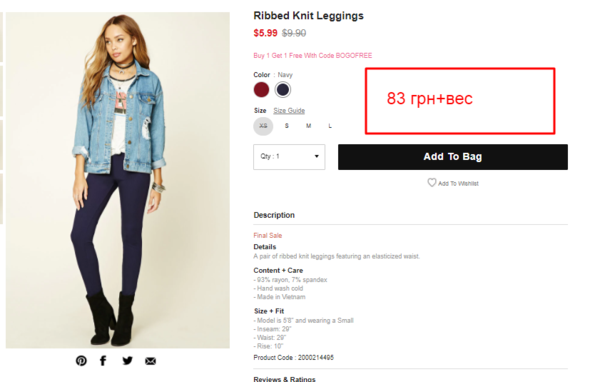The height and width of the screenshot is (382, 600).
Task: Choose size L
Action: tap(330, 126)
